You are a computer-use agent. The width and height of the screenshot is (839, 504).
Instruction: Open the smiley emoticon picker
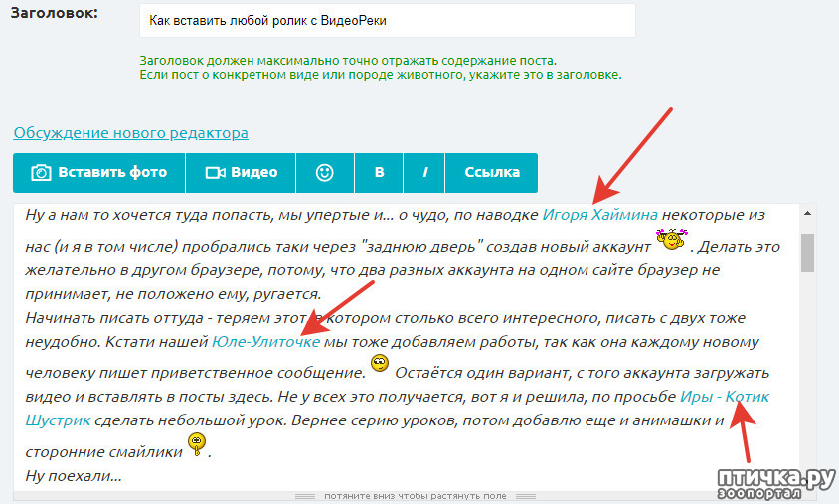click(x=324, y=172)
